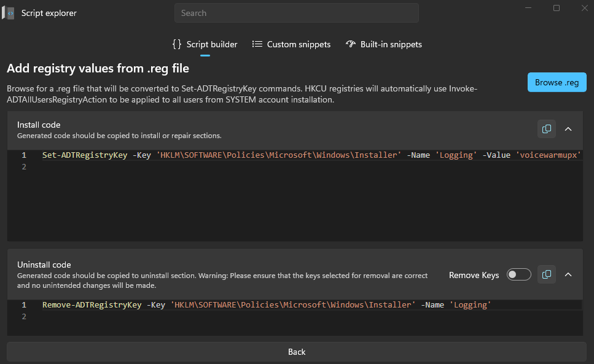The width and height of the screenshot is (594, 364).
Task: Collapse the Install code section
Action: point(568,129)
